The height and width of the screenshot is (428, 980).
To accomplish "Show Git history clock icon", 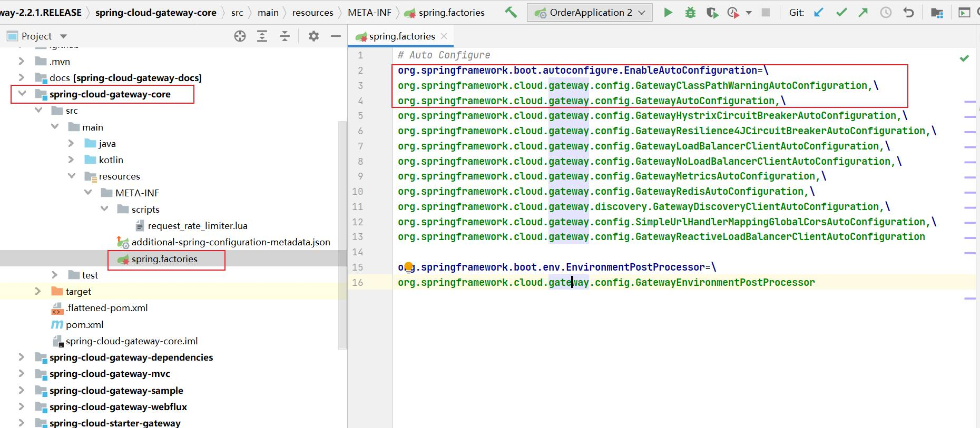I will point(886,13).
